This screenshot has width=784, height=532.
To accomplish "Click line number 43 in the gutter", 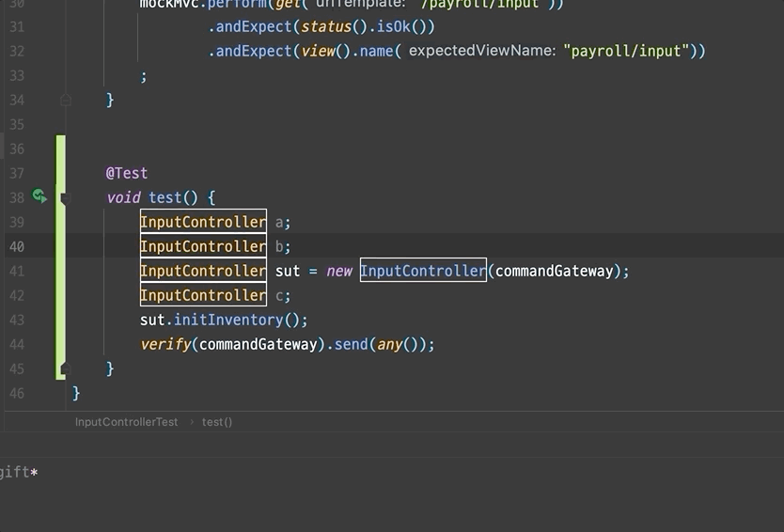I will click(17, 320).
